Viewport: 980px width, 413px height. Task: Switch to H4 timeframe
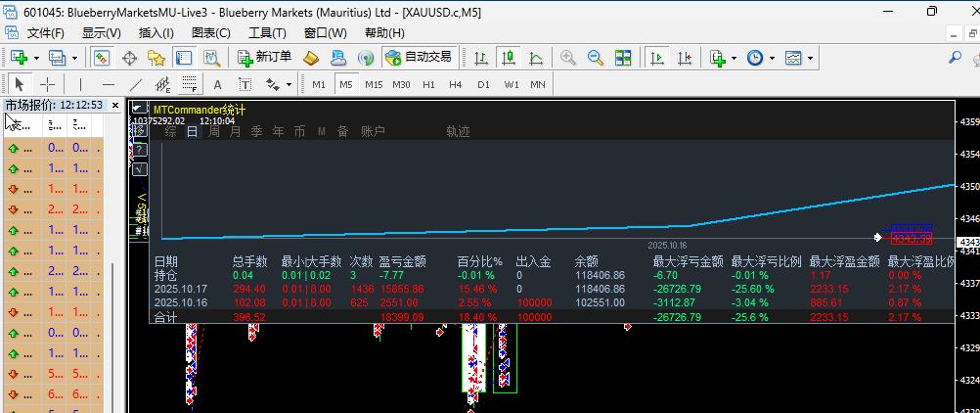(456, 84)
